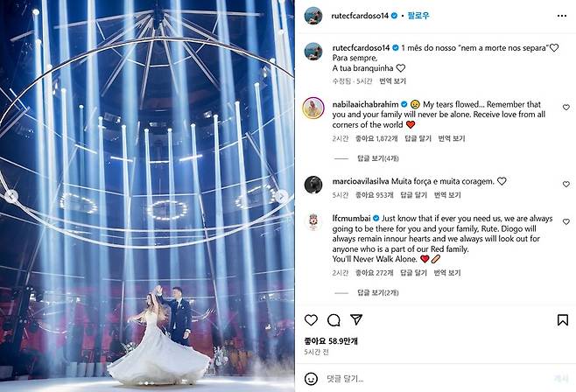Go to next photo arrow

(282, 196)
